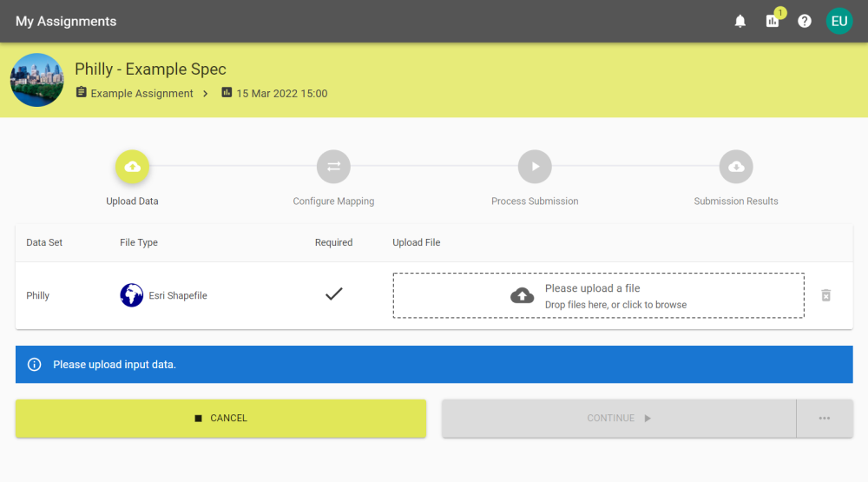Click the file drop zone to browse
The image size is (868, 482).
[598, 295]
